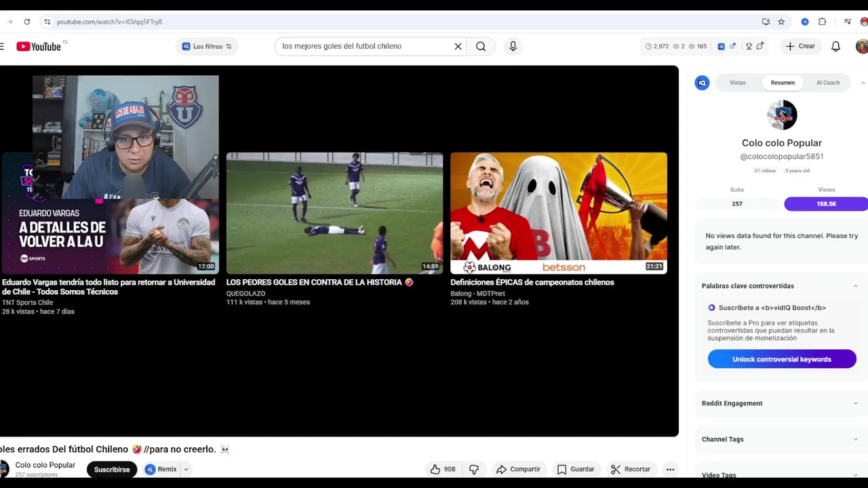Open the notifications bell
868x488 pixels.
coord(835,46)
